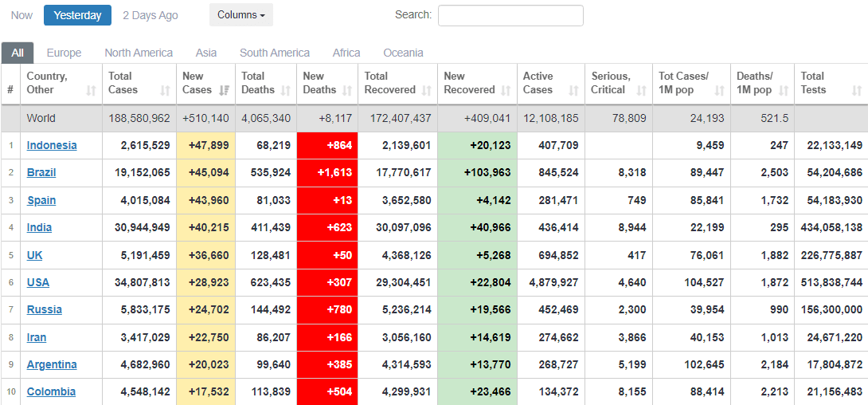Switch to Now data view
The width and height of the screenshot is (868, 405).
click(x=22, y=15)
